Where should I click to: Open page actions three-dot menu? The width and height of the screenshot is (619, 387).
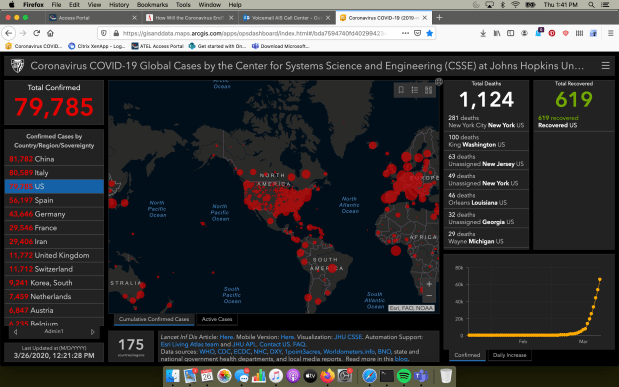(x=405, y=33)
